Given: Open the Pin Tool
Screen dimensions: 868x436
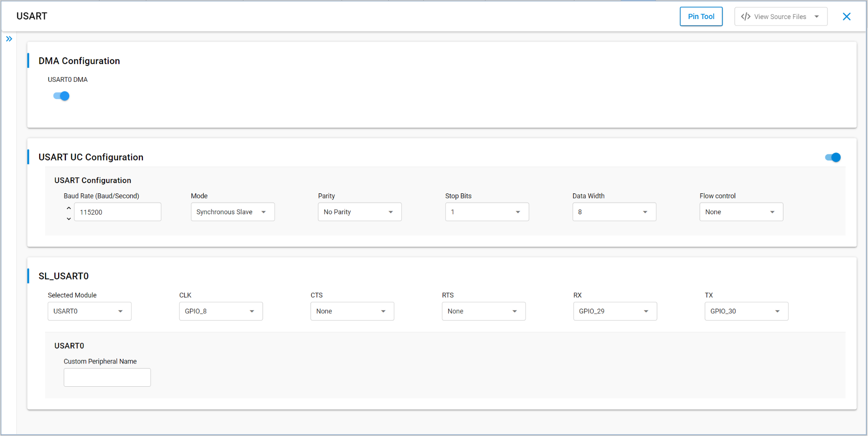Looking at the screenshot, I should [701, 17].
